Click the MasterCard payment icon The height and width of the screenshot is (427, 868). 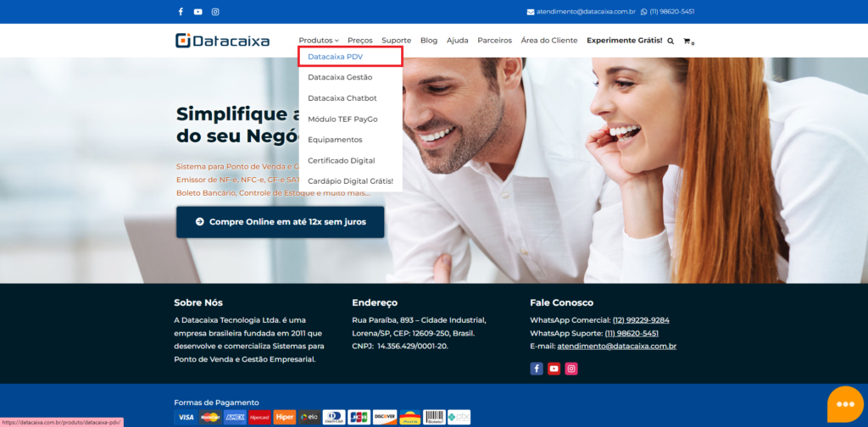click(x=210, y=417)
